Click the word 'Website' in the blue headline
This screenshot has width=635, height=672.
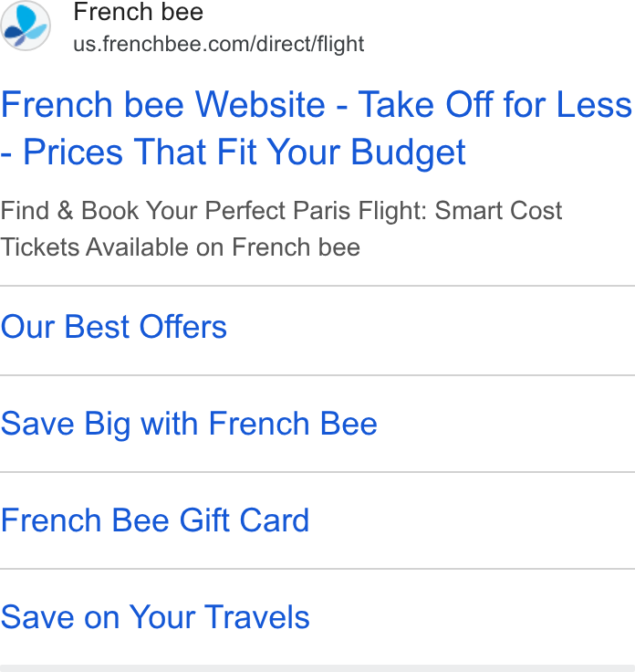260,104
